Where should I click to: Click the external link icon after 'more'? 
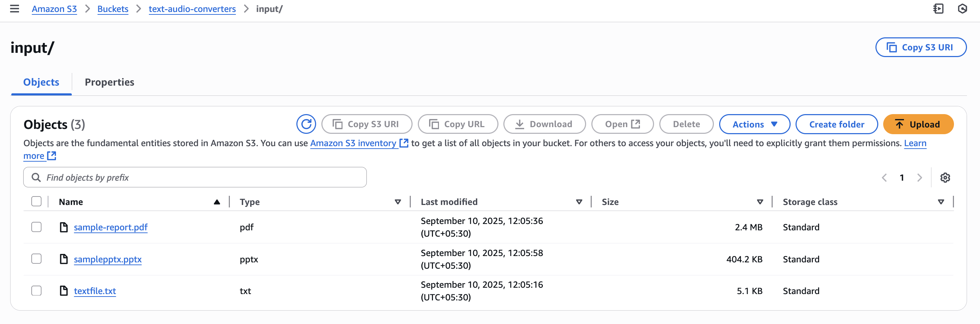[51, 156]
